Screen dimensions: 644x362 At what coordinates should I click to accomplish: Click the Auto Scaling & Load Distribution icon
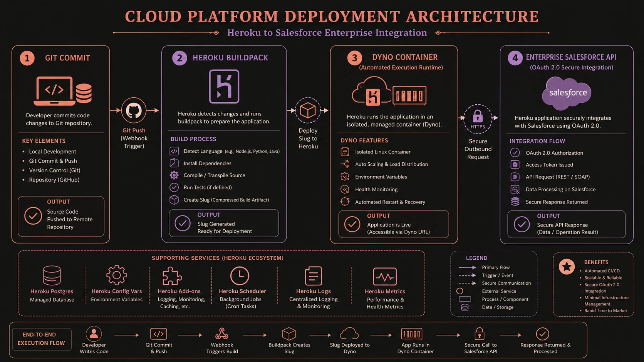(x=345, y=164)
